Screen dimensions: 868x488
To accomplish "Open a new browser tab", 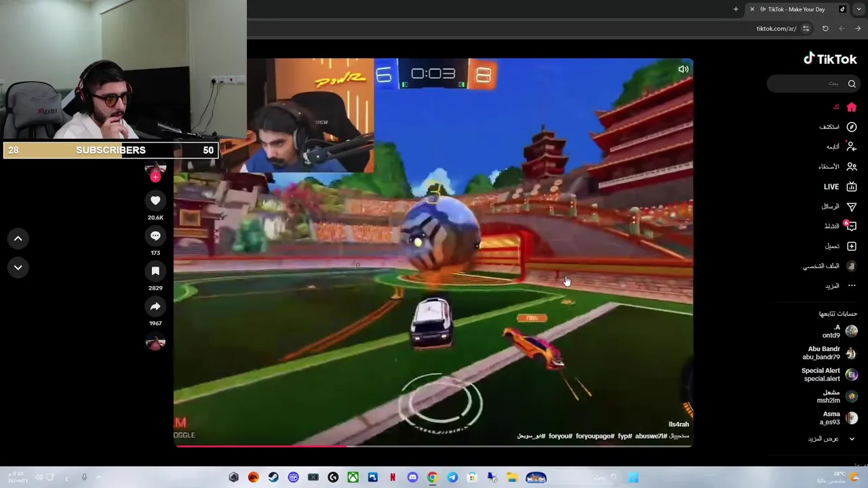I will coord(736,9).
